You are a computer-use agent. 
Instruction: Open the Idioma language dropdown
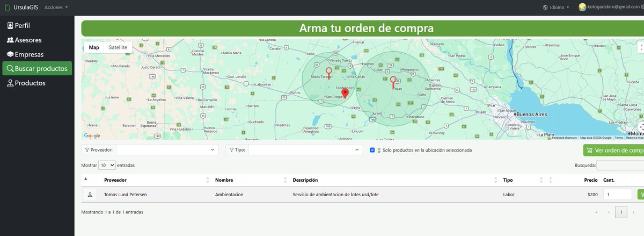556,8
